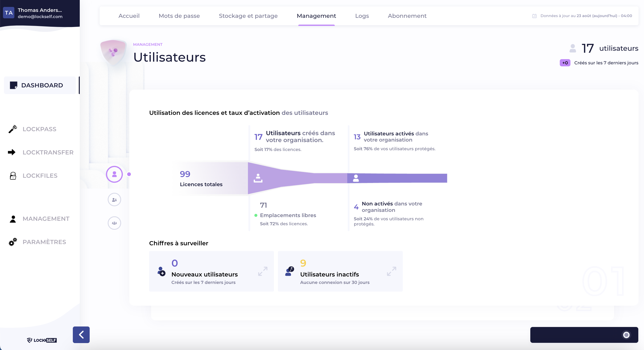The width and height of the screenshot is (644, 350).
Task: Click the calendar icon beside the data date
Action: [x=534, y=16]
